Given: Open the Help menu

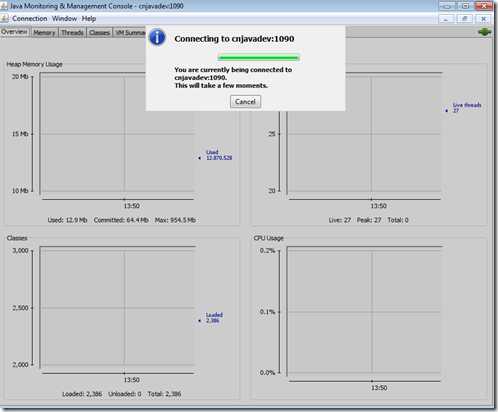Looking at the screenshot, I should click(x=89, y=19).
